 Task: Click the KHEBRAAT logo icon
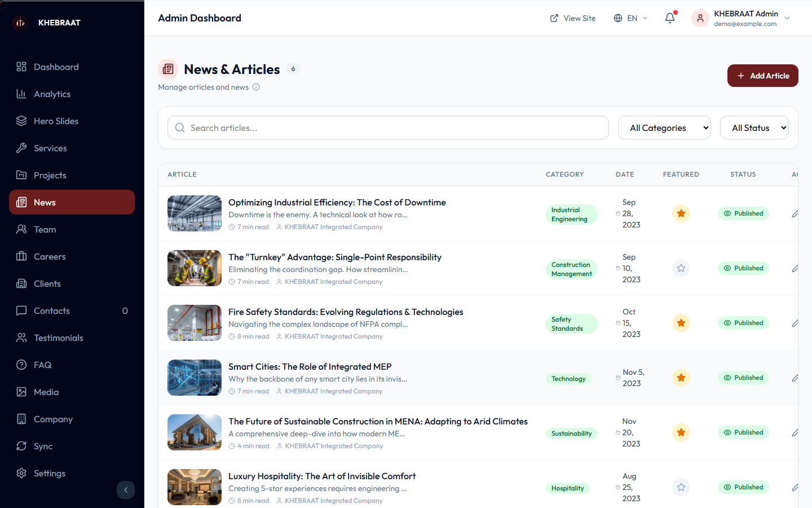[x=20, y=23]
